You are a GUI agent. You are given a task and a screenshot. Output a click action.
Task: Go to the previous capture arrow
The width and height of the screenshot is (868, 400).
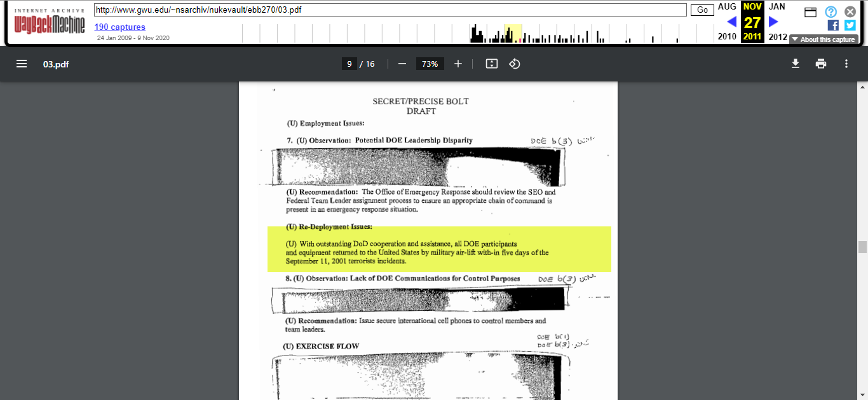pyautogui.click(x=731, y=22)
